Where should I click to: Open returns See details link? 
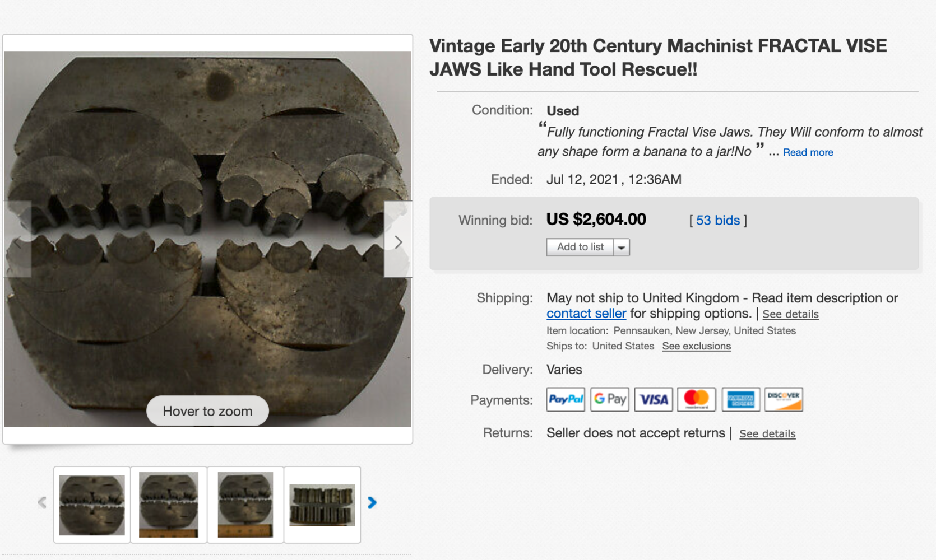pyautogui.click(x=767, y=433)
